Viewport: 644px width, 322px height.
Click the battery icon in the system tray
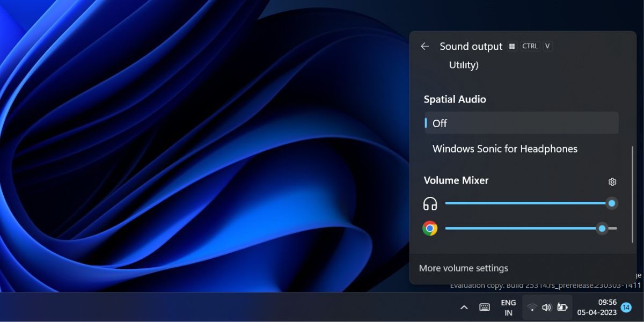561,307
